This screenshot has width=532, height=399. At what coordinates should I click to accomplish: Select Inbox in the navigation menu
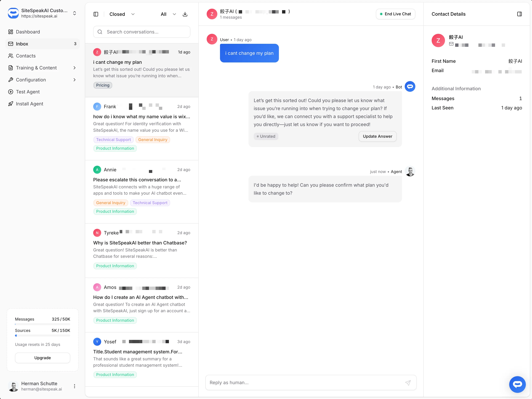point(22,44)
